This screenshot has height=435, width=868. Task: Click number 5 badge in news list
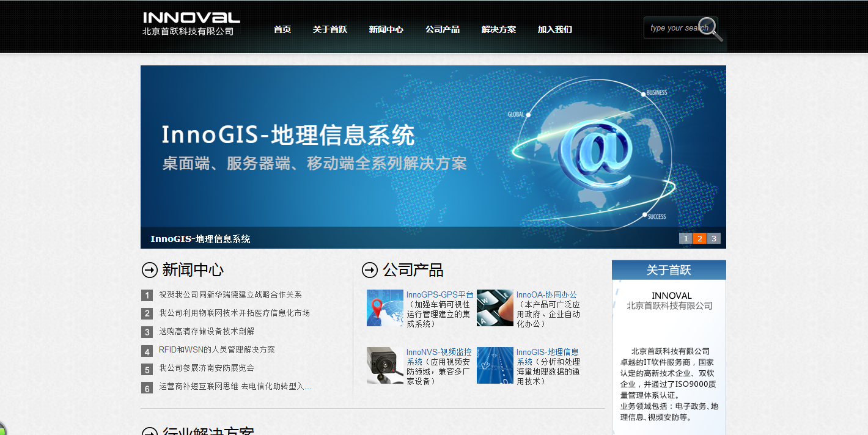click(147, 370)
